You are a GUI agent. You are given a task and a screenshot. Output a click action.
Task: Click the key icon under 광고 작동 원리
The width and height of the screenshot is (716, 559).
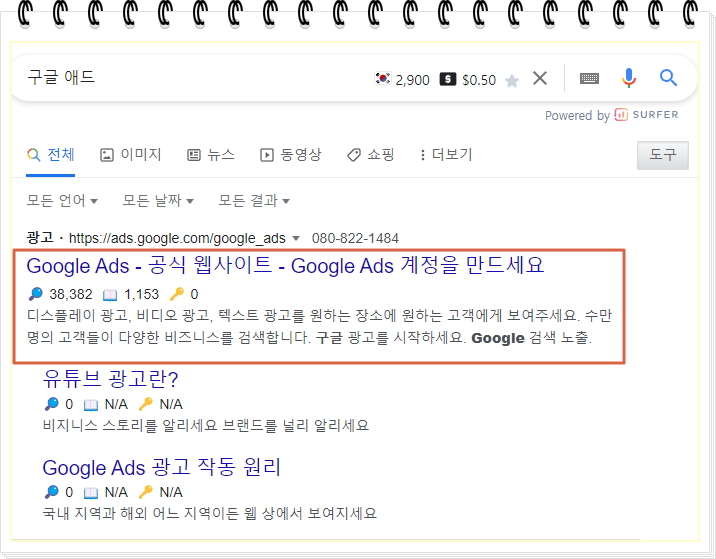(145, 492)
